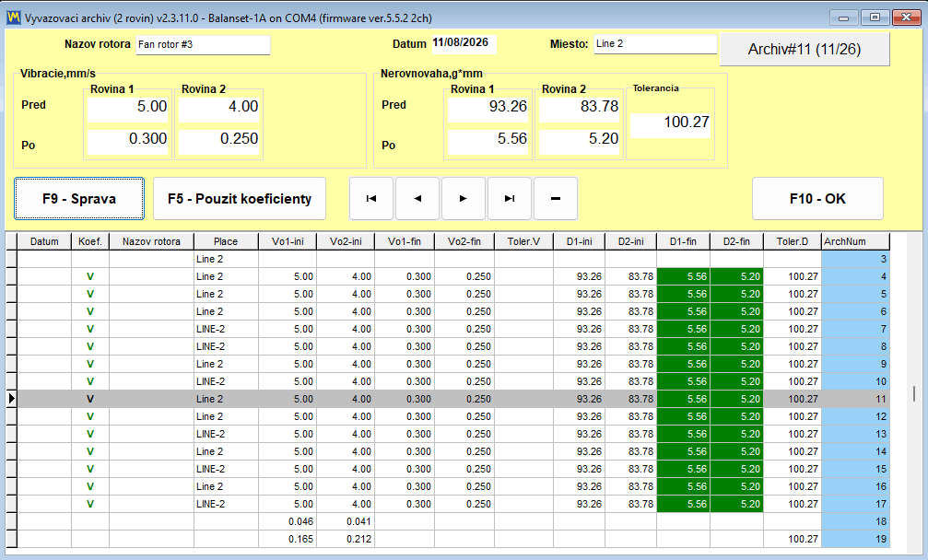Screen dimensions: 928x560
Task: Select ArchNum 4 cell
Action: (856, 276)
